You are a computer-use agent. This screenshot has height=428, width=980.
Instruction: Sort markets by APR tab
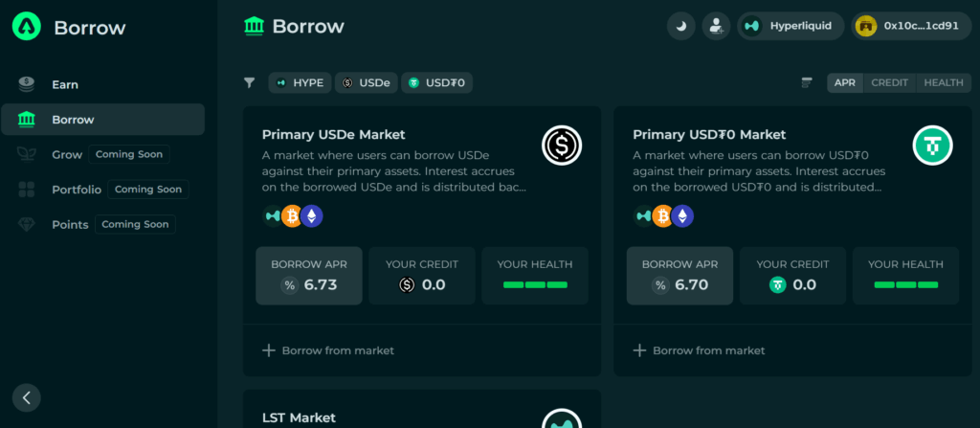(845, 82)
